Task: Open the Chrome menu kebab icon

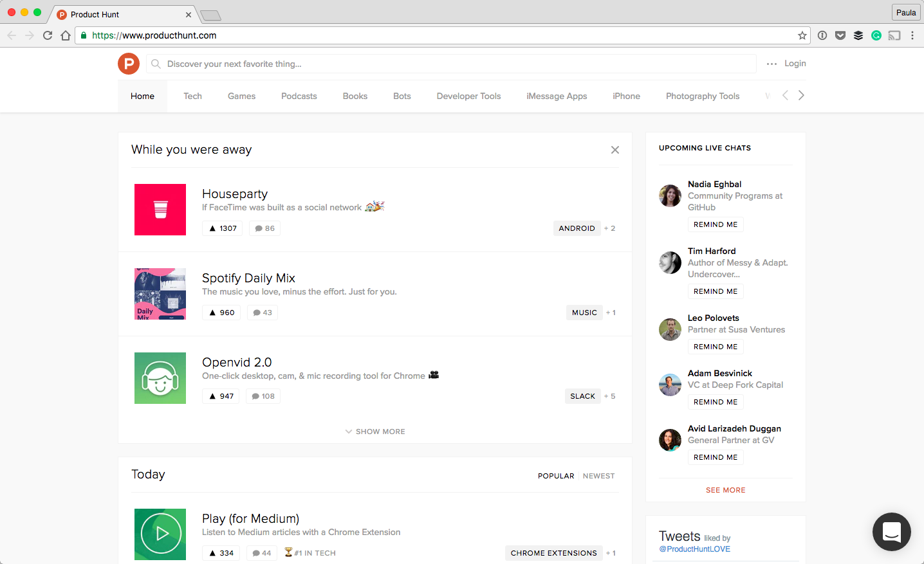Action: point(912,35)
